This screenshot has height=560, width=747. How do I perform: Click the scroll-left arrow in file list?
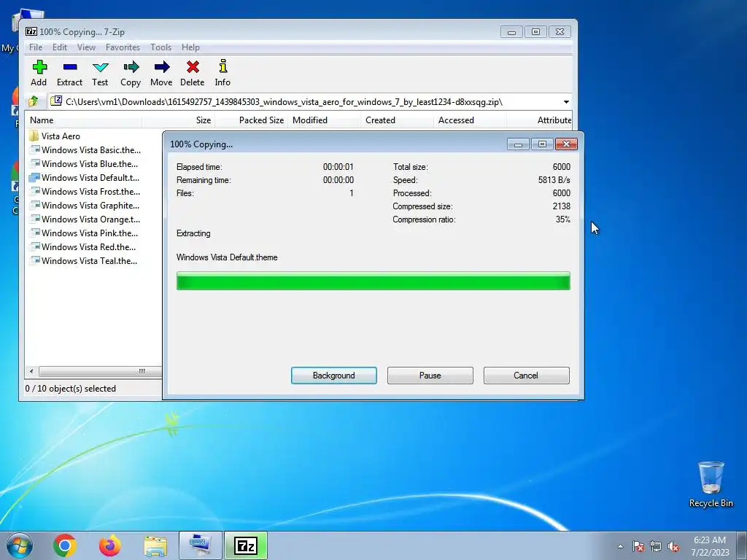[x=31, y=371]
